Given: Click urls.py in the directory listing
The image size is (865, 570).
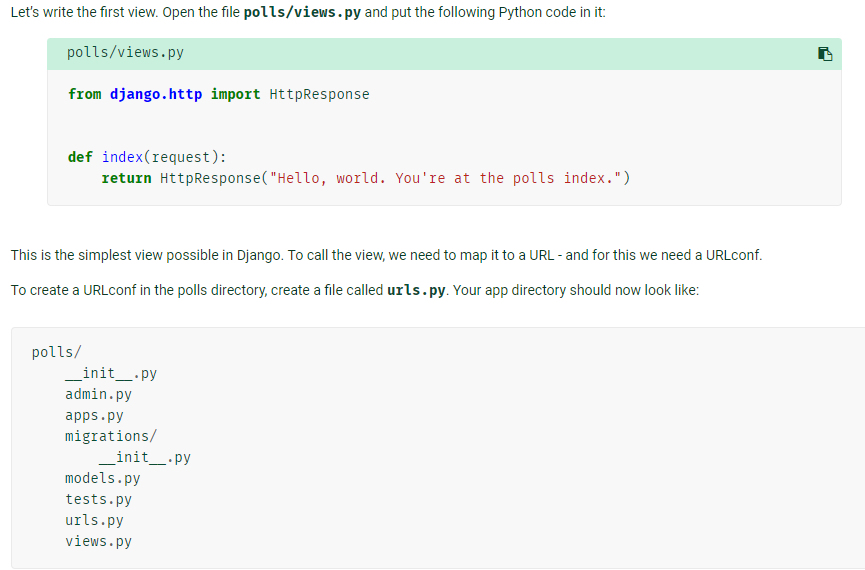Looking at the screenshot, I should (94, 520).
